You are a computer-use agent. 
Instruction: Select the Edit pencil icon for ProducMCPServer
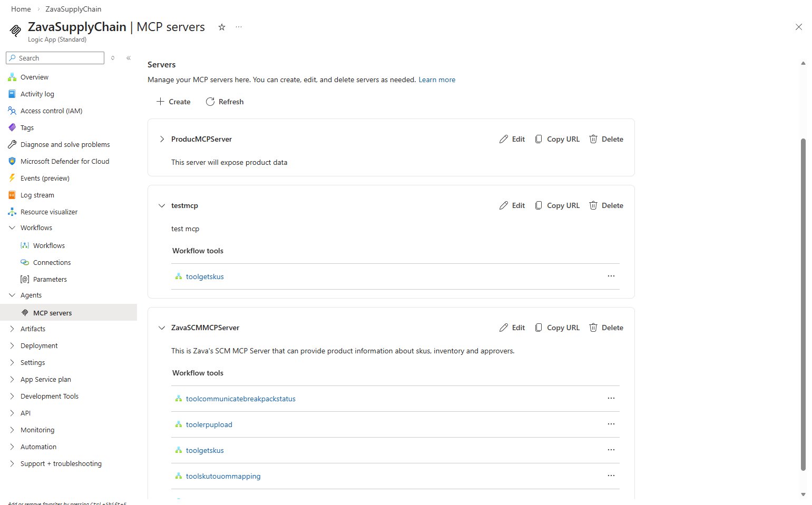(x=504, y=138)
